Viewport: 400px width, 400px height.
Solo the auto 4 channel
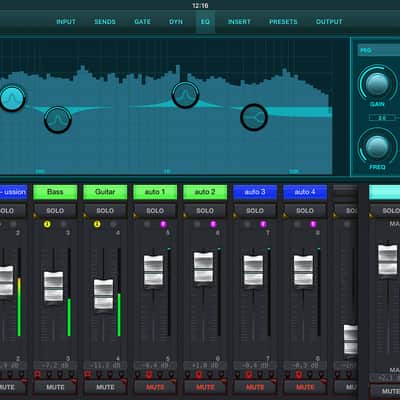(305, 211)
